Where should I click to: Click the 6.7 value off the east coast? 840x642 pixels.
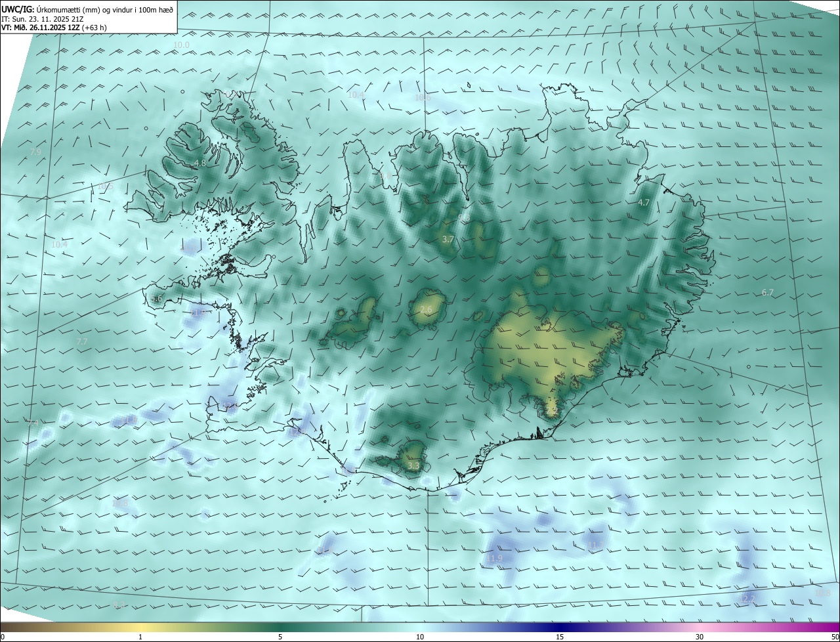pos(768,292)
